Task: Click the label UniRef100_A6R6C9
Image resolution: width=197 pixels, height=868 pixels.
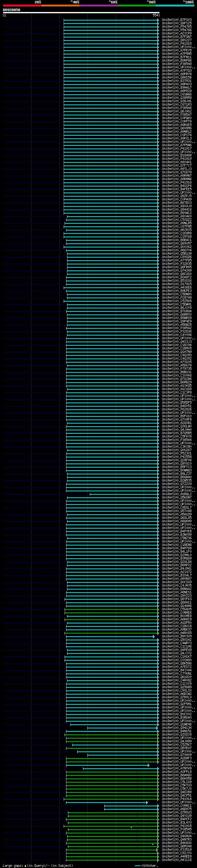Action: [176, 619]
